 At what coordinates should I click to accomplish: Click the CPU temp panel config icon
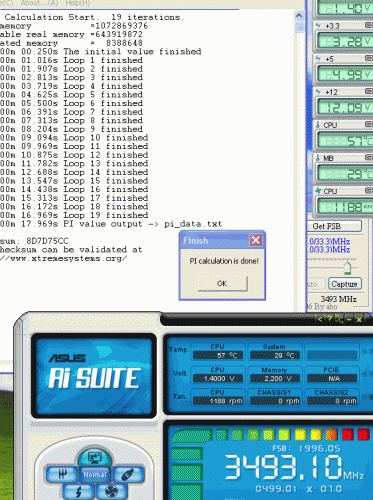point(369,124)
